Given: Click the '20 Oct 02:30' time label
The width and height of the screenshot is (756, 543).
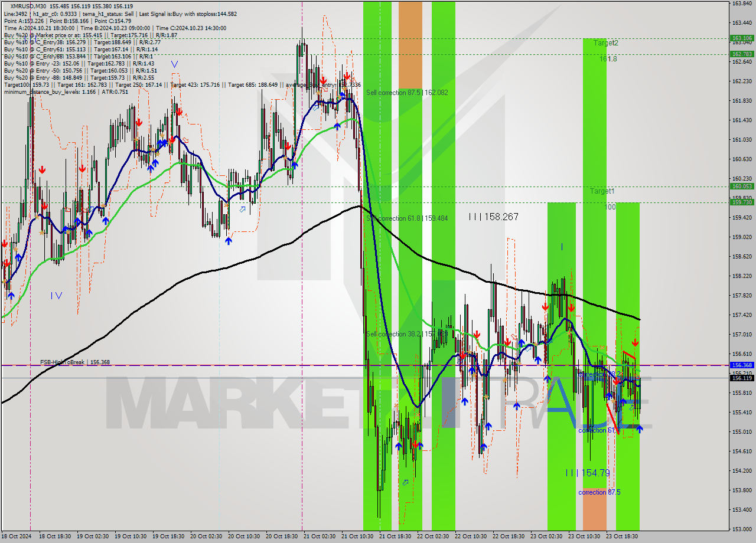Looking at the screenshot, I should point(206,537).
